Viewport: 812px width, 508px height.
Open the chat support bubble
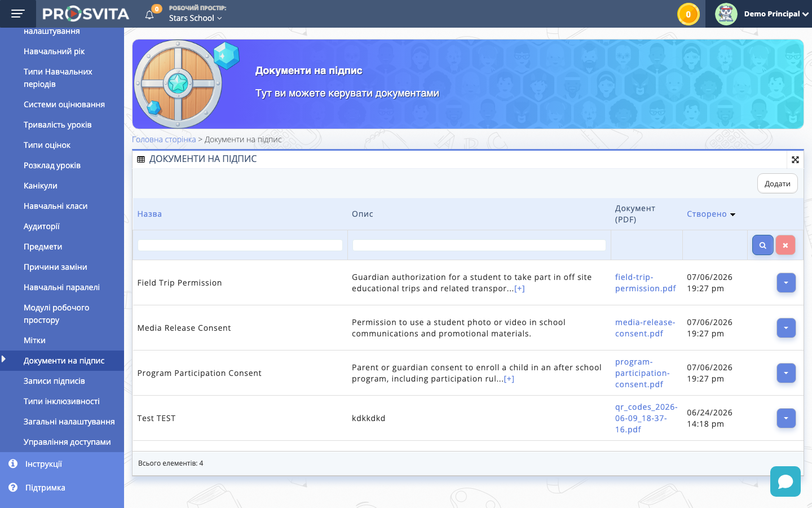(785, 481)
